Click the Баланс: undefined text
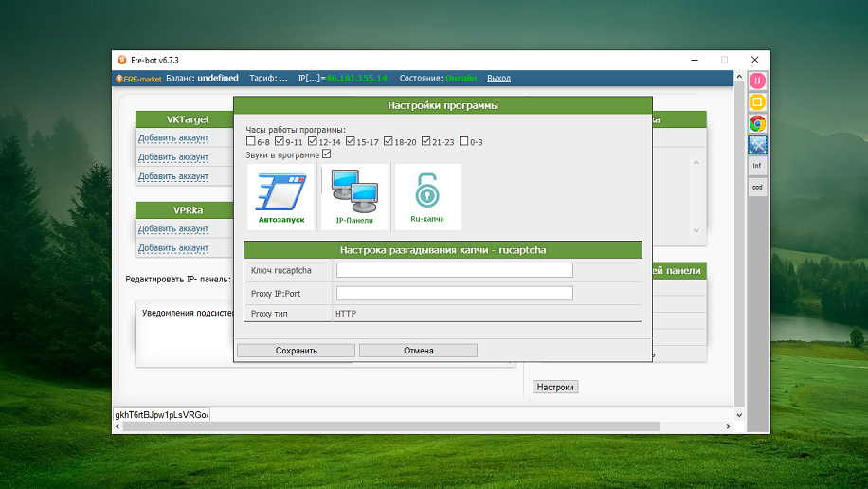868x489 pixels. click(202, 78)
